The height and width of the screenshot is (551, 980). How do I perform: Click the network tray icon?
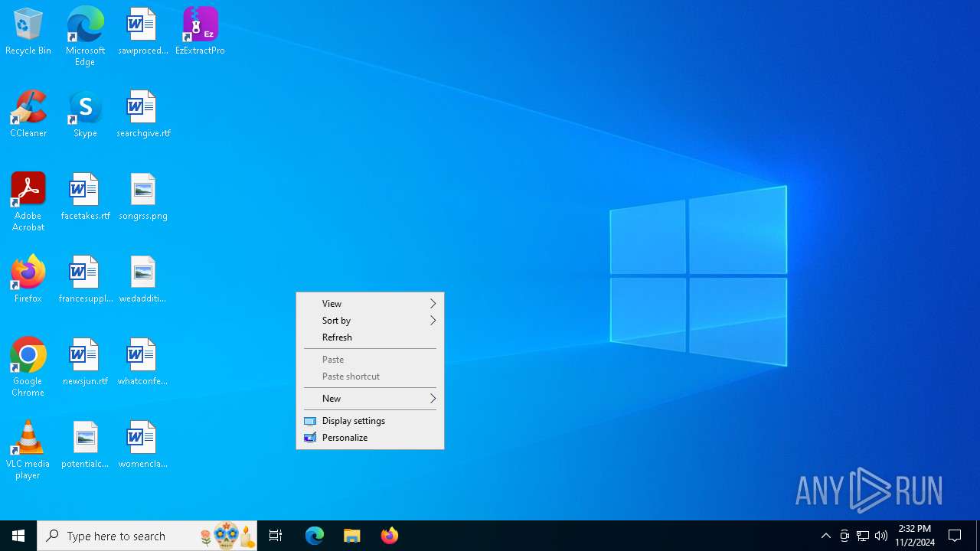863,536
